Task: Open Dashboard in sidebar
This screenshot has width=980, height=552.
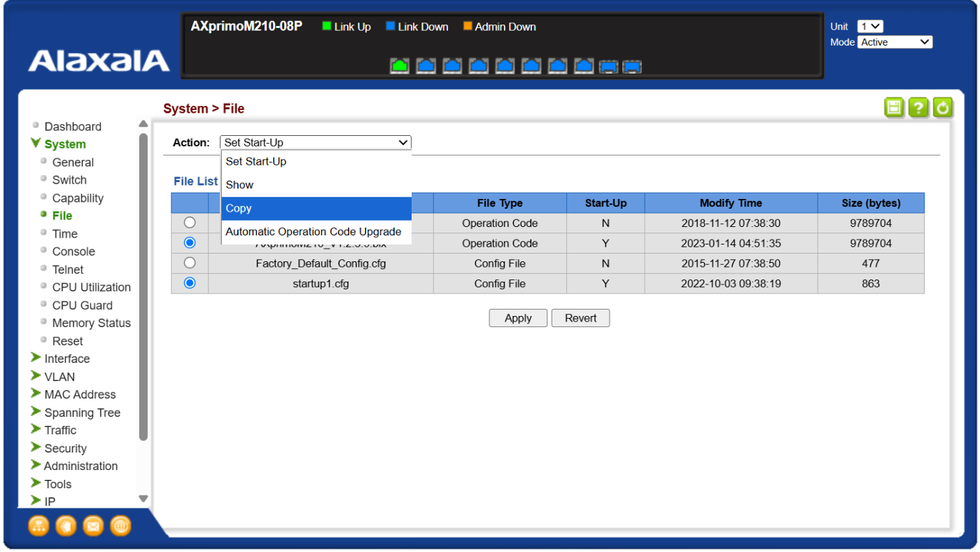Action: pyautogui.click(x=73, y=127)
